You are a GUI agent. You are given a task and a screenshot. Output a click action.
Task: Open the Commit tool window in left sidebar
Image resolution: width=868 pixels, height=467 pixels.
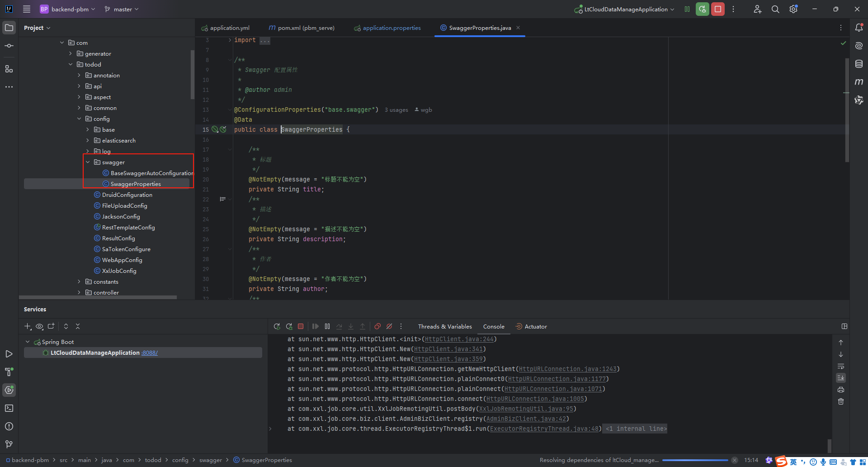coord(9,45)
